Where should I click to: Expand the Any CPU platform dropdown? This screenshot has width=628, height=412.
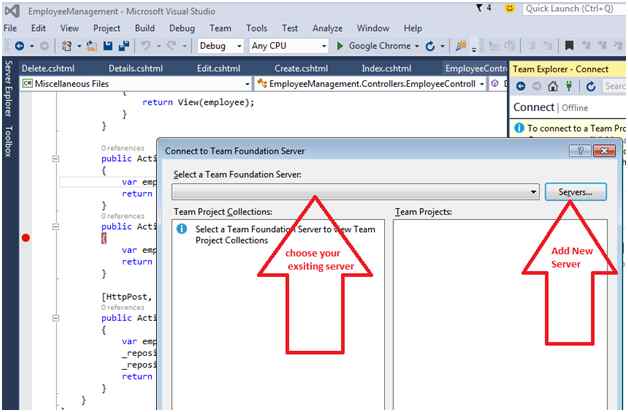click(x=288, y=46)
